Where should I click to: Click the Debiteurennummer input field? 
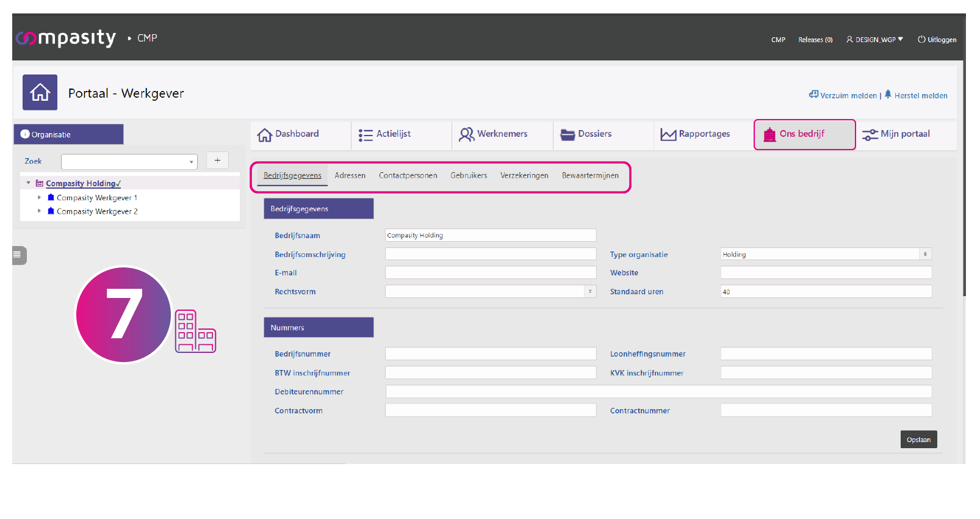(658, 391)
